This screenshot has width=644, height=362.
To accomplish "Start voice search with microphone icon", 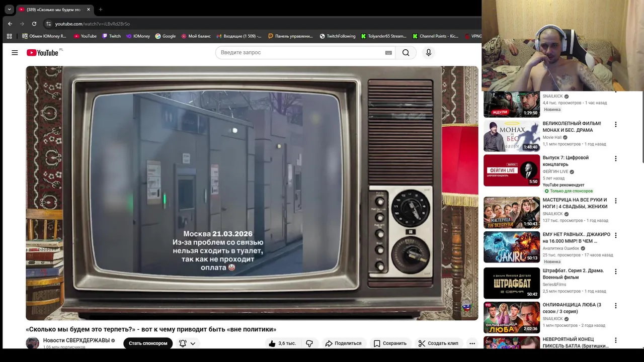I will pyautogui.click(x=428, y=52).
